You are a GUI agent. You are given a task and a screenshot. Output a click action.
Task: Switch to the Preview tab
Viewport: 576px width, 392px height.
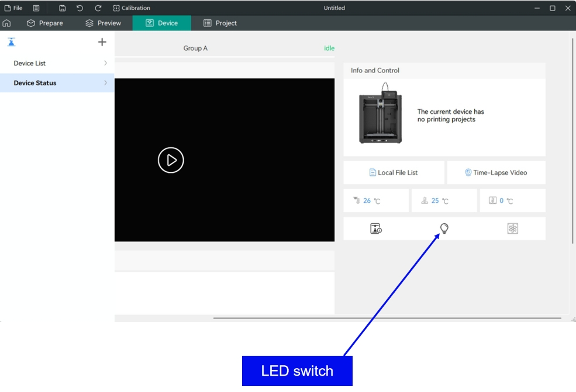click(x=104, y=23)
